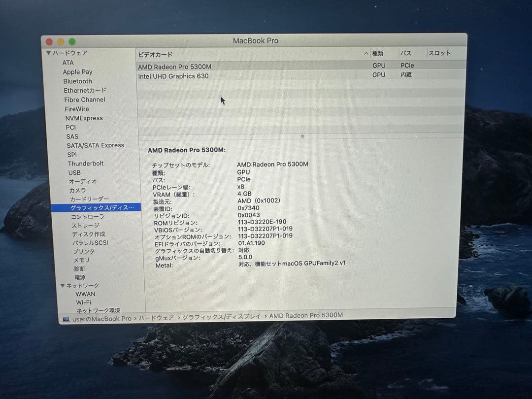This screenshot has width=532, height=399.
Task: Select the AMD Radeon Pro 5300M row
Action: tap(175, 66)
